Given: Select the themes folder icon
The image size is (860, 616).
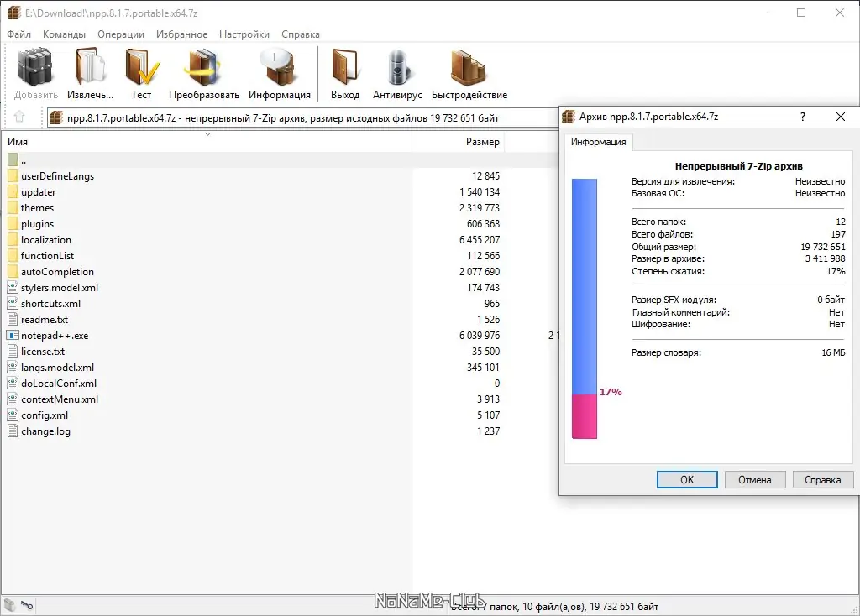Looking at the screenshot, I should (x=13, y=207).
